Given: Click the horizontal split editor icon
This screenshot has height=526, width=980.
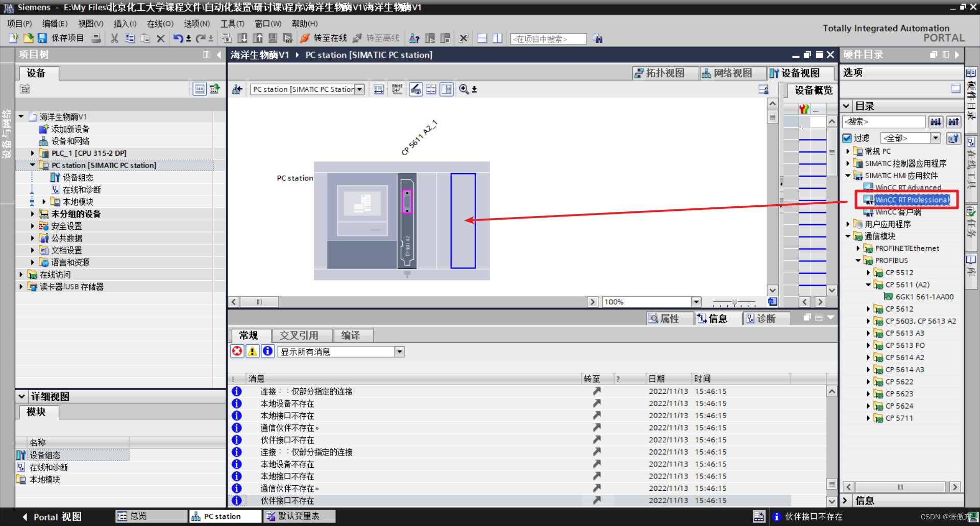Looking at the screenshot, I should [482, 38].
